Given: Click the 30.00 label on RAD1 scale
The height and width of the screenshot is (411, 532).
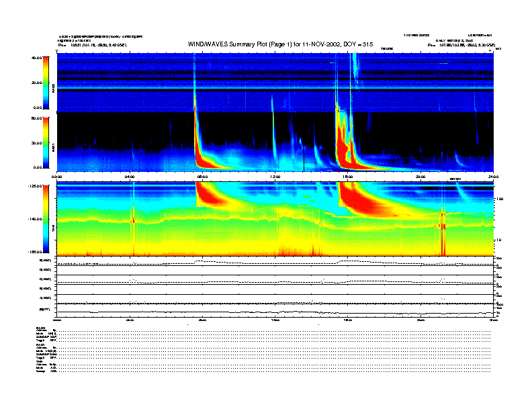Looking at the screenshot, I should pos(37,143).
